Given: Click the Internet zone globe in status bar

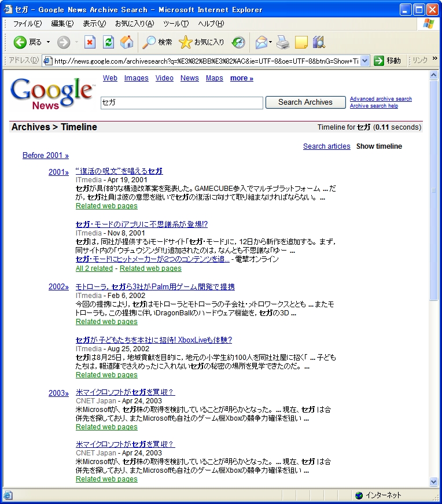Looking at the screenshot, I should [x=359, y=495].
